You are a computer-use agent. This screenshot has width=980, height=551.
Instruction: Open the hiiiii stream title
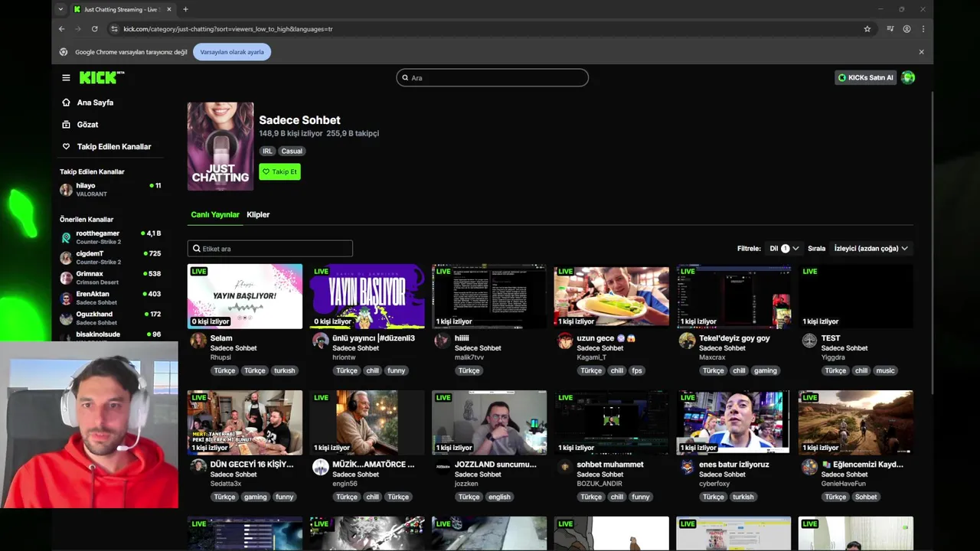coord(462,338)
